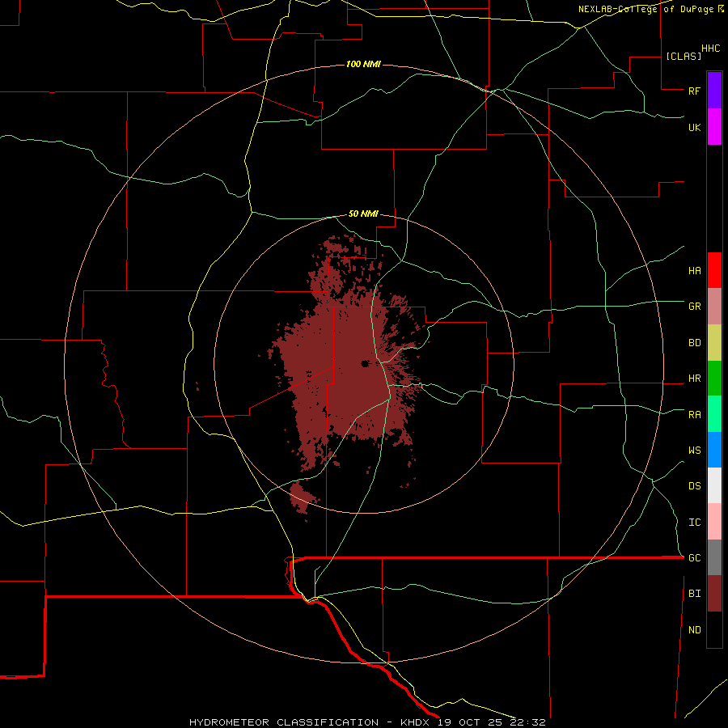Viewport: 728px width, 728px height.
Task: Click the GC gray legend swatch
Action: click(714, 557)
